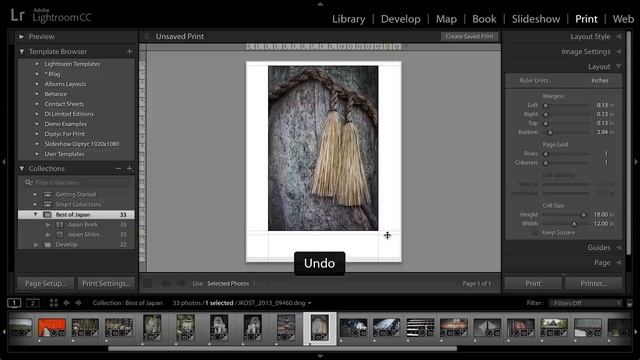
Task: Toggle filter lock switch at filmstrip right
Action: coord(629,303)
